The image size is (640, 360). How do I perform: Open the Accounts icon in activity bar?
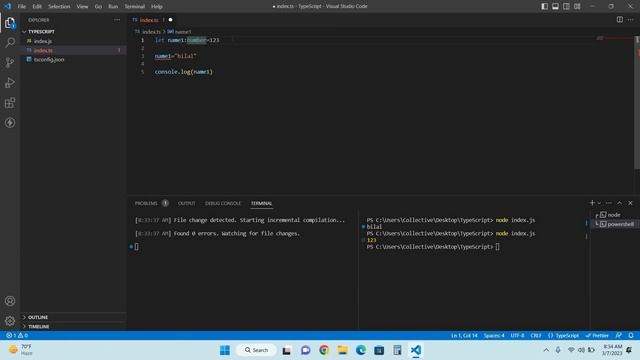tap(10, 301)
